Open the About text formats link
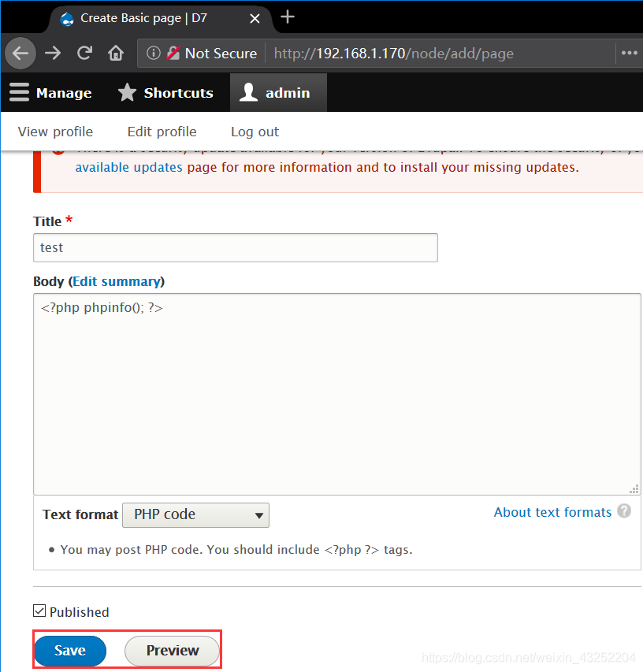This screenshot has width=643, height=672. coord(552,512)
